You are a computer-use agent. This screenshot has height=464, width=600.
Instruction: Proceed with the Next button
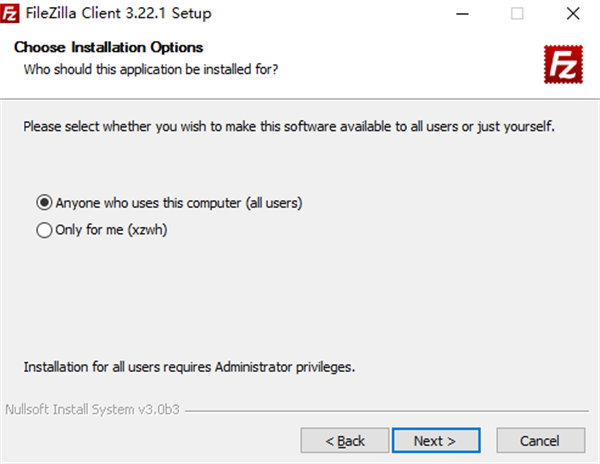(x=434, y=440)
